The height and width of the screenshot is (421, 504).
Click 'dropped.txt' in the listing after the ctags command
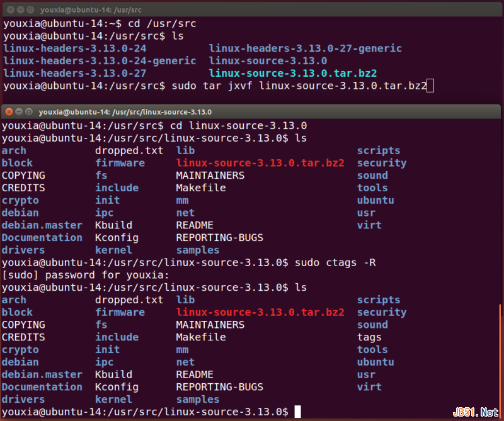(x=129, y=300)
